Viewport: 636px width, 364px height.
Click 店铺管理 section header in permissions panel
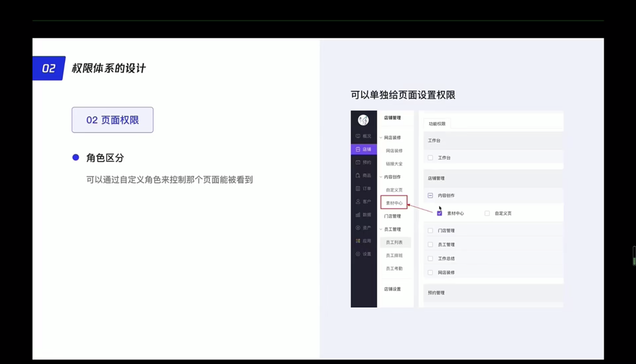[493, 178]
